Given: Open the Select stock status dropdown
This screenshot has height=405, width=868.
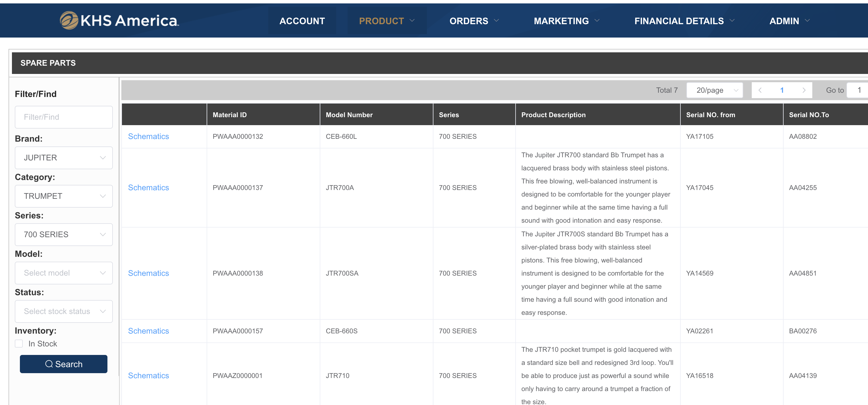Looking at the screenshot, I should 64,311.
